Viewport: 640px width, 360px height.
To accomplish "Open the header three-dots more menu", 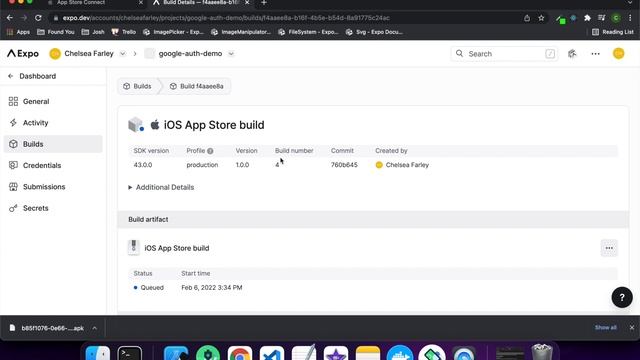I will coord(596,53).
